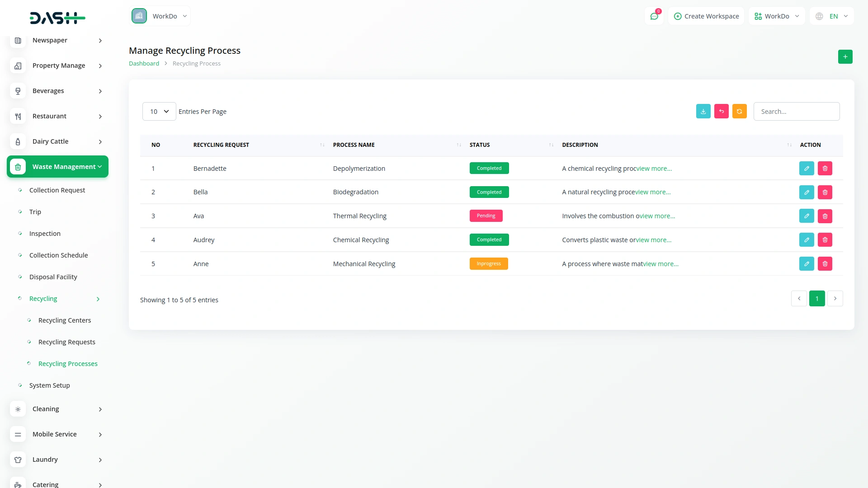This screenshot has height=488, width=868.
Task: Click the pink reset undo icon
Action: (721, 111)
